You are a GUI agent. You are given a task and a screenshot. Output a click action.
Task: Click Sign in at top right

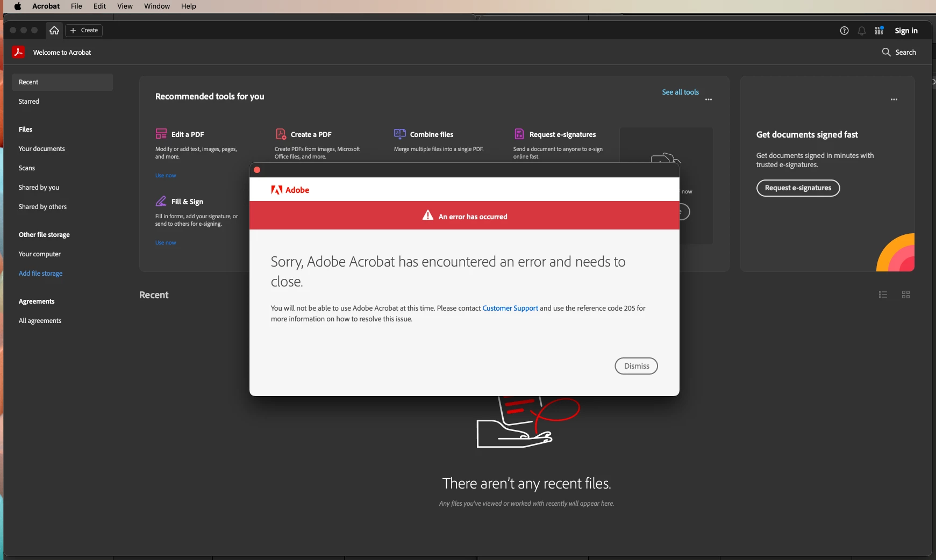[x=906, y=31]
